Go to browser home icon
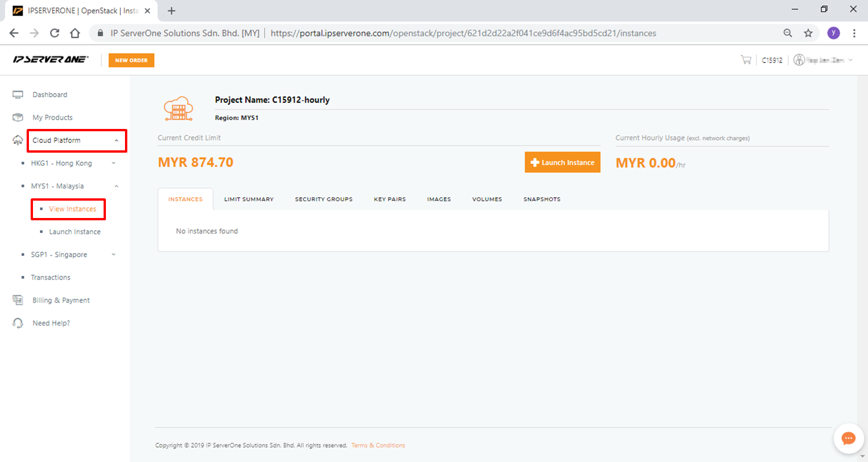Screen dimensions: 868x462 click(x=75, y=33)
